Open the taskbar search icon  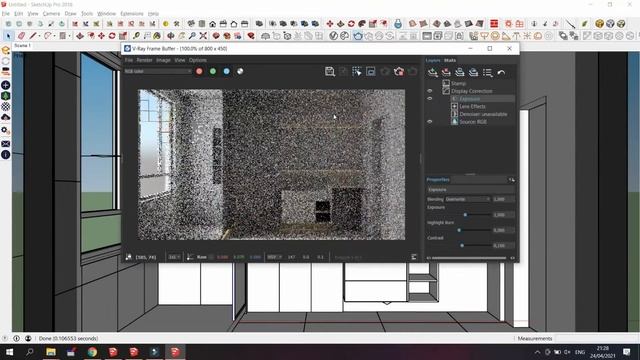(x=30, y=352)
